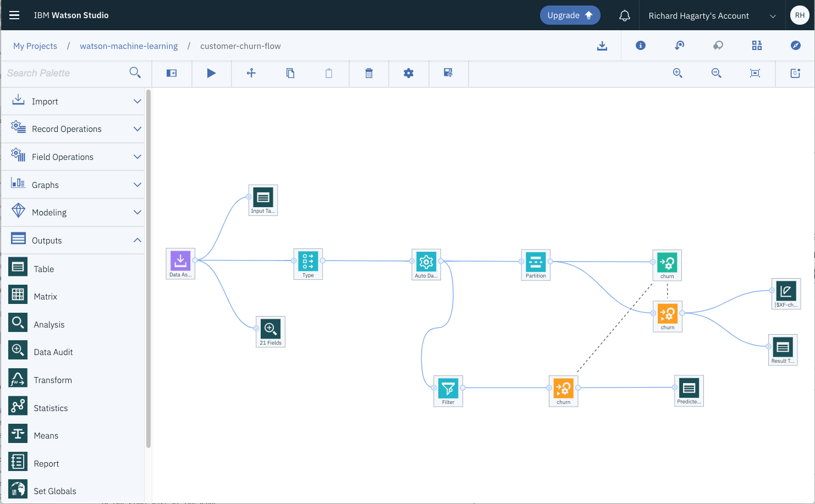
Task: Click the Upgrade button
Action: click(x=570, y=15)
